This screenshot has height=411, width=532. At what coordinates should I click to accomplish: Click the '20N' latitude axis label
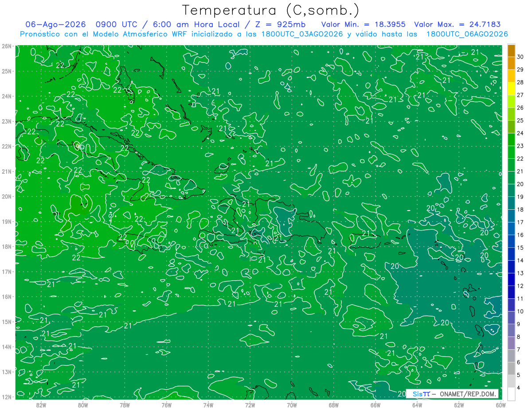[6, 196]
